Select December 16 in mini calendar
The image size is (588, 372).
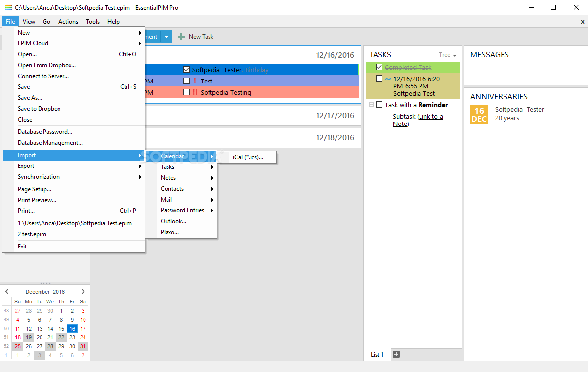tap(72, 329)
